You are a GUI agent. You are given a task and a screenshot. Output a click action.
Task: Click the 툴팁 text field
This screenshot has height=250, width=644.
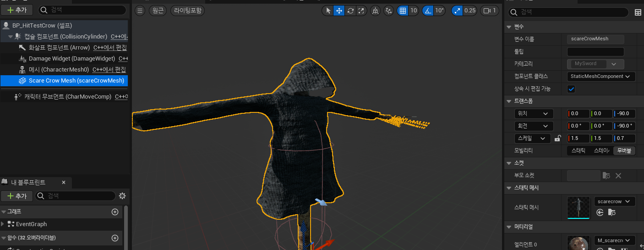click(595, 52)
